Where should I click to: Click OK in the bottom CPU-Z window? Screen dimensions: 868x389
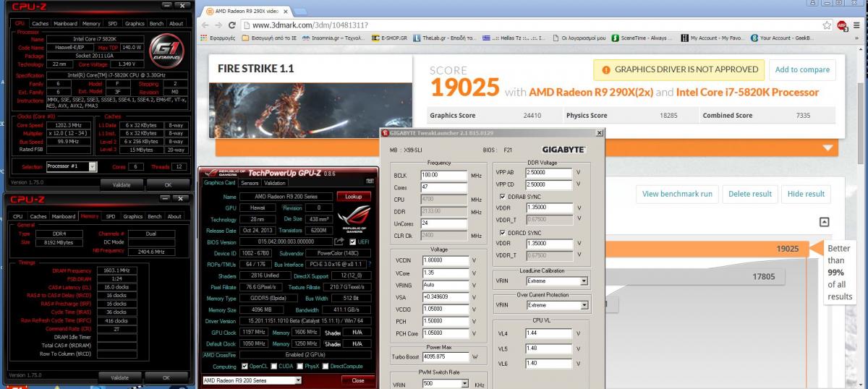pos(166,377)
